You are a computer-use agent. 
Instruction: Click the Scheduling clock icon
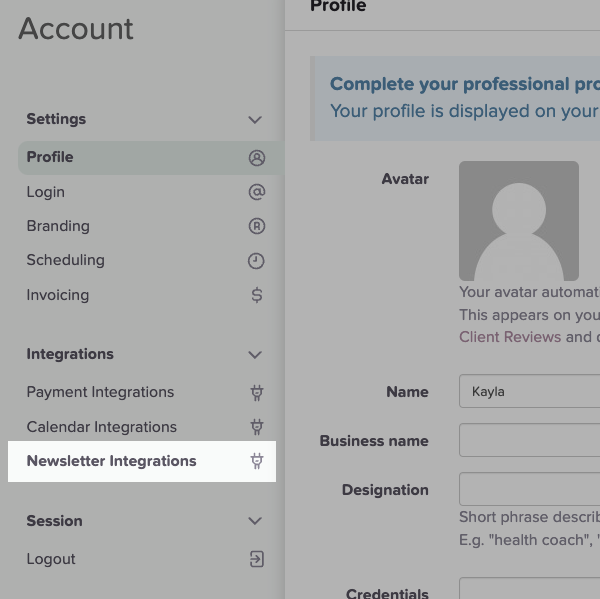pyautogui.click(x=256, y=261)
